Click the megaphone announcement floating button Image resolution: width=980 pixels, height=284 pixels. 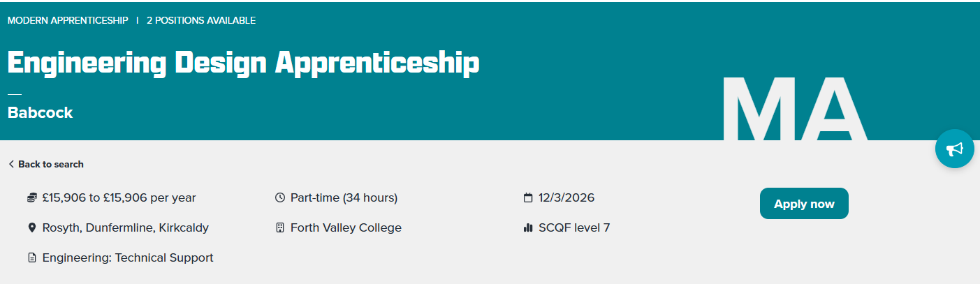tap(954, 149)
